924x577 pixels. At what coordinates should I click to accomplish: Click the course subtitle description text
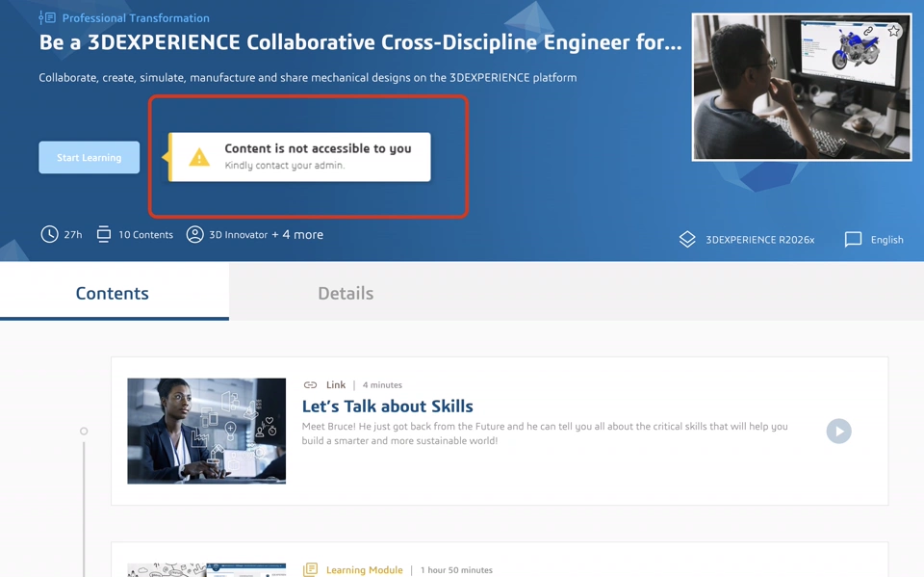pos(308,78)
